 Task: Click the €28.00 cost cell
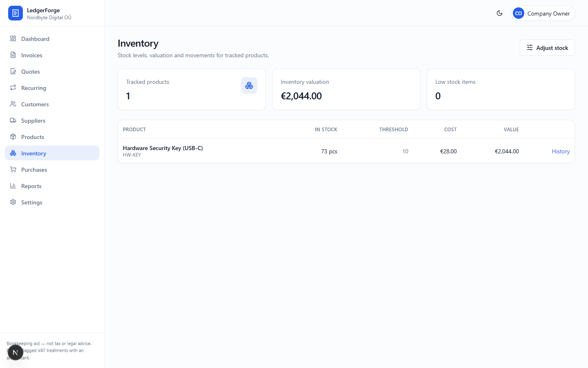point(448,151)
